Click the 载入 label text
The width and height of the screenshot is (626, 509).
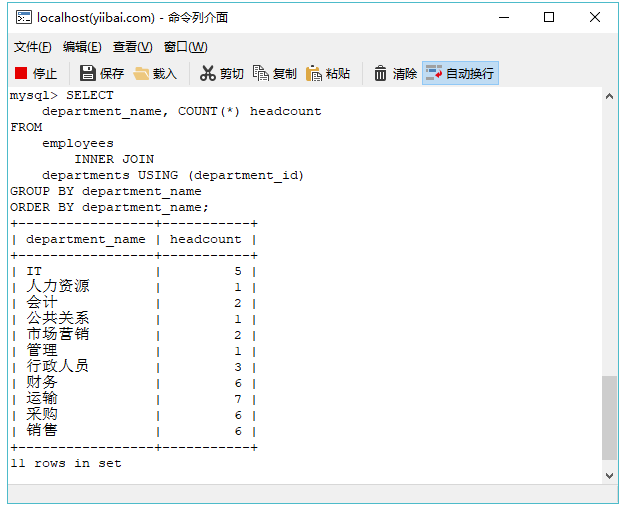[x=165, y=73]
